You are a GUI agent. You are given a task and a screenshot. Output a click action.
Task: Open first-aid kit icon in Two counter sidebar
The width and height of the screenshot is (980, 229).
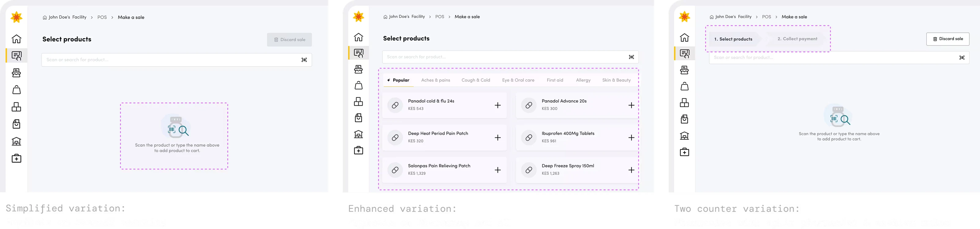pos(684,152)
